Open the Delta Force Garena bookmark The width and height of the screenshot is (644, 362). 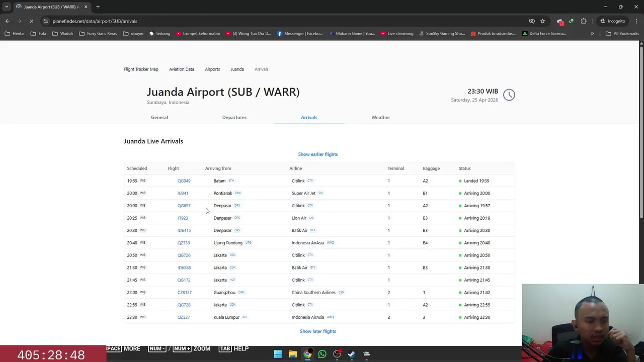point(544,33)
